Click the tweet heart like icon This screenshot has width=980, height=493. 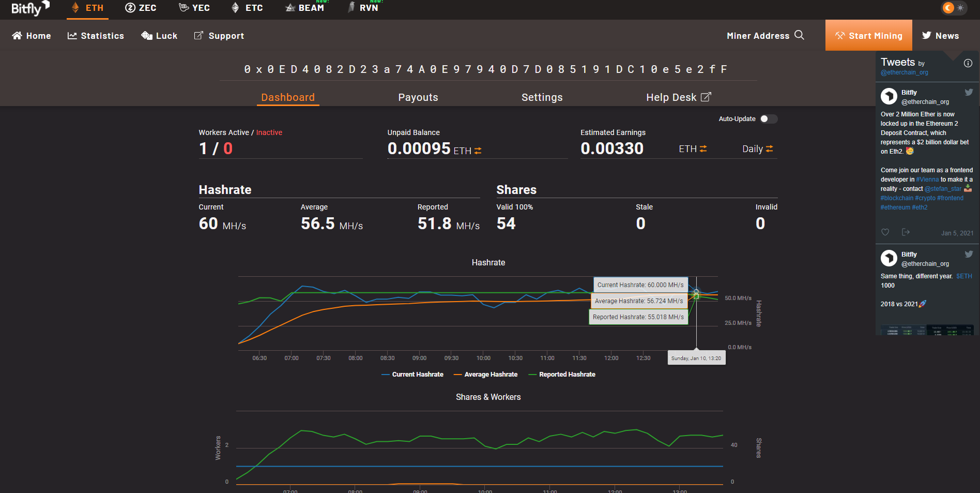(885, 232)
